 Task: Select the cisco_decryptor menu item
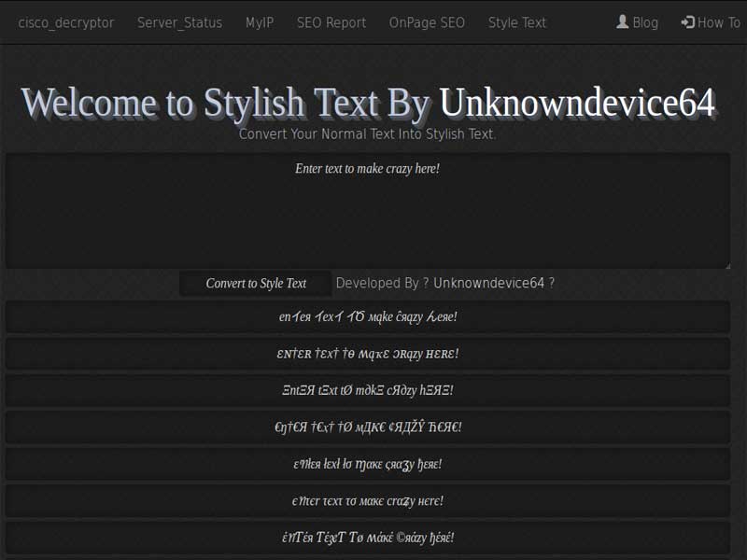click(66, 22)
